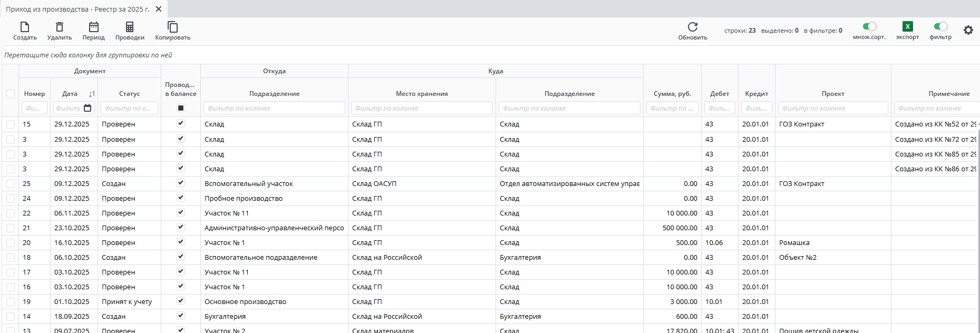Toggle the фильтр switch off
This screenshot has width=980, height=333.
pos(940,26)
